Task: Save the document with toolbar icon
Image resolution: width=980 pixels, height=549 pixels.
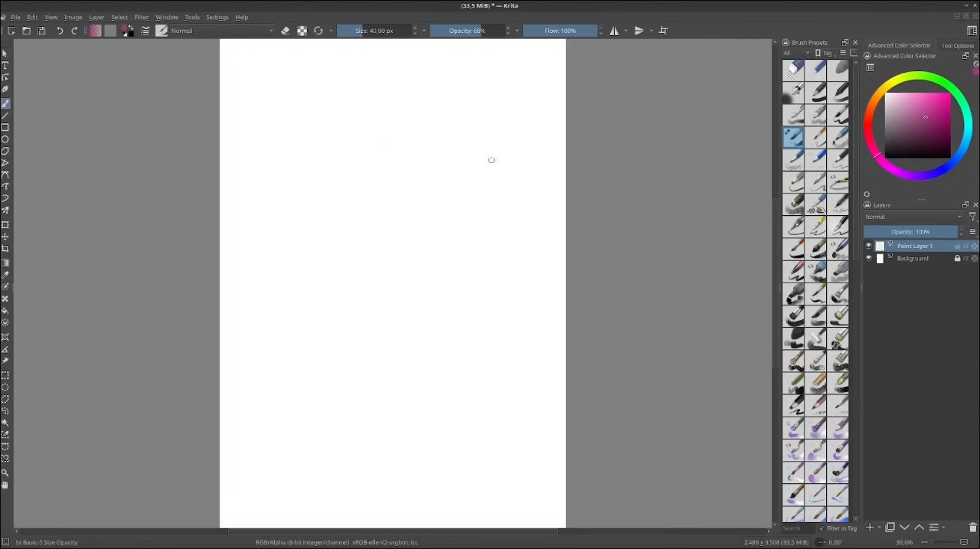Action: (41, 31)
